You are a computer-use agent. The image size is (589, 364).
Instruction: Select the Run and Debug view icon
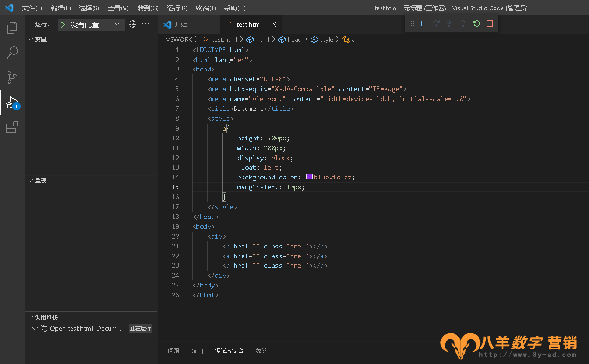[12, 102]
